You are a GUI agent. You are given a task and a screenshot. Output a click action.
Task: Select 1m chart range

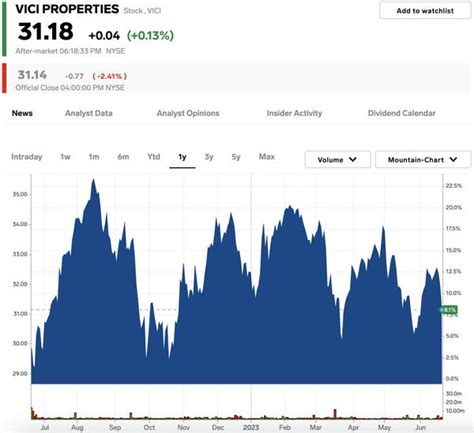(x=94, y=157)
